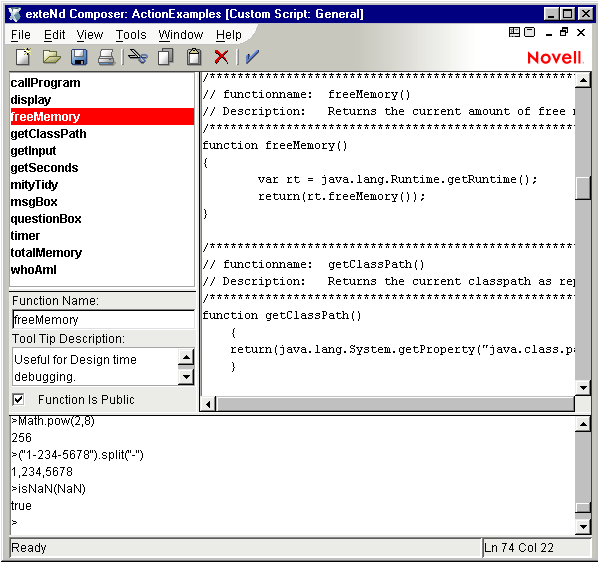This screenshot has width=598, height=562.
Task: Click the Tool Tip Description text area
Action: click(x=95, y=367)
